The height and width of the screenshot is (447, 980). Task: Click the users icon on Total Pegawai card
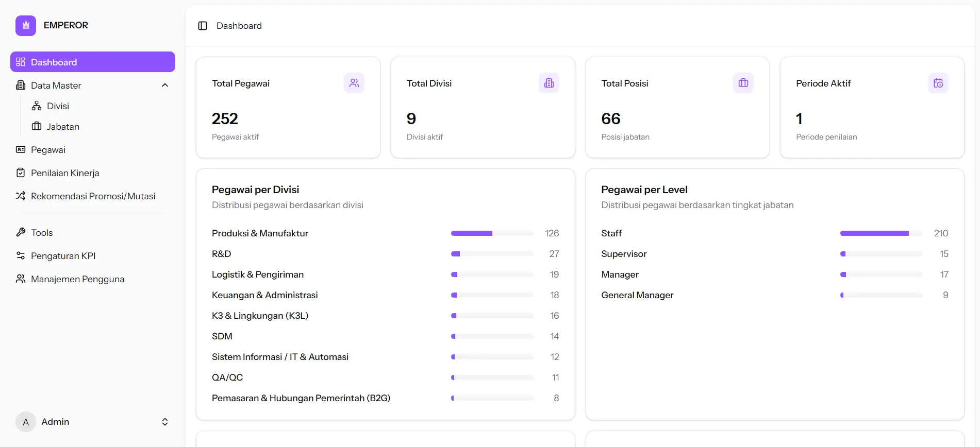pyautogui.click(x=354, y=83)
